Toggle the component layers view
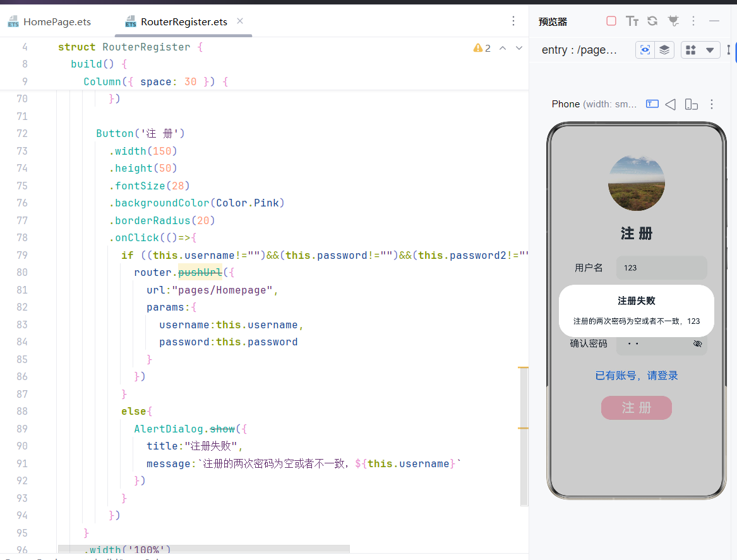737x560 pixels. point(664,50)
